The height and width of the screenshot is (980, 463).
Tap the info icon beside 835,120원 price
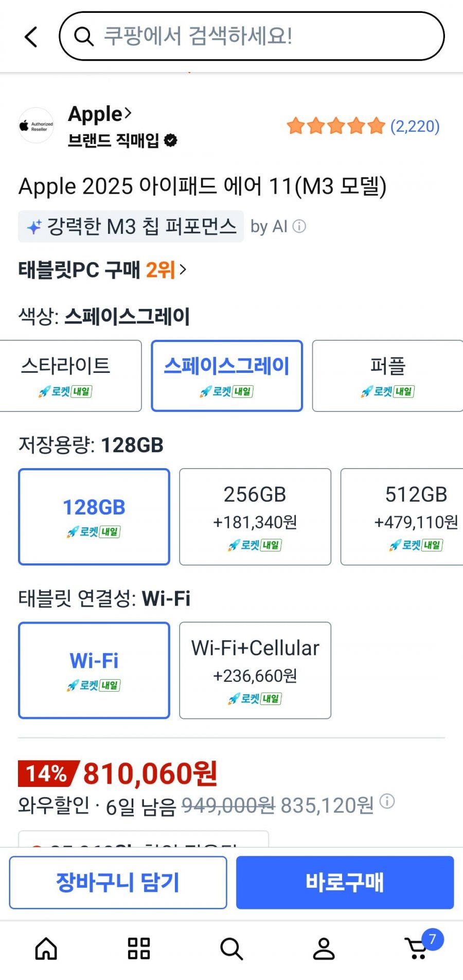[387, 802]
